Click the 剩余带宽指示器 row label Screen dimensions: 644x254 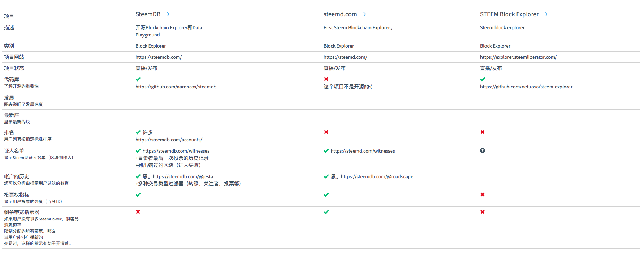[22, 212]
